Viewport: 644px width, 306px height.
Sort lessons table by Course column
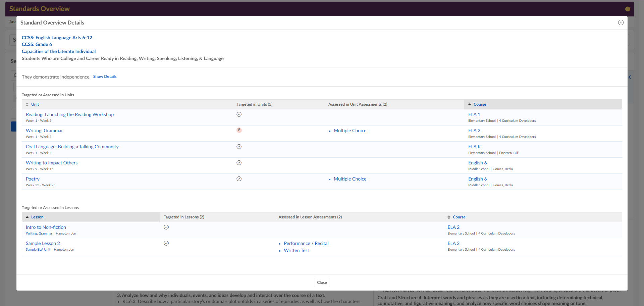pyautogui.click(x=459, y=217)
